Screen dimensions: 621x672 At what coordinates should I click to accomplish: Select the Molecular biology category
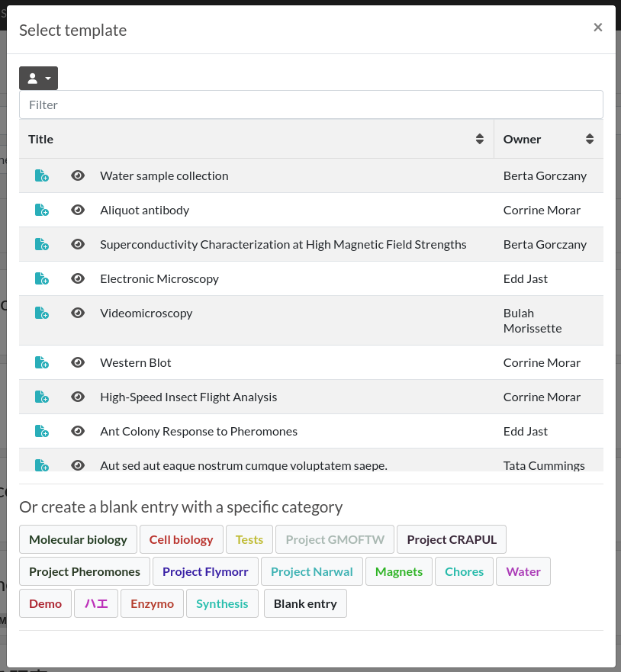78,539
